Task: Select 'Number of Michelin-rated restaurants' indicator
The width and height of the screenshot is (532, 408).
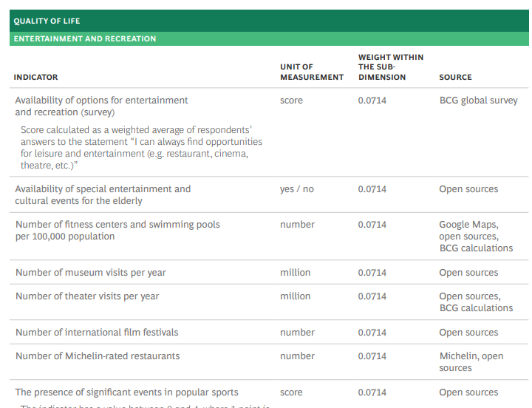Action: point(98,356)
